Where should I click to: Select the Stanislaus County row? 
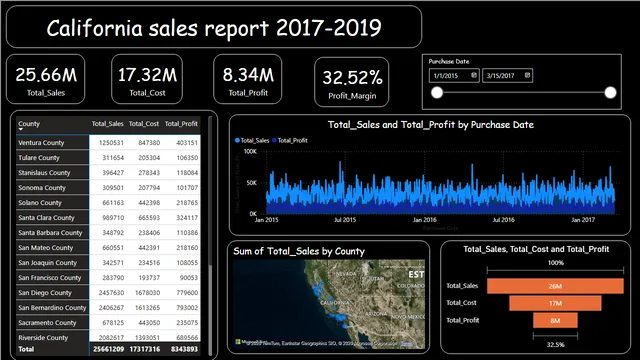(108, 173)
